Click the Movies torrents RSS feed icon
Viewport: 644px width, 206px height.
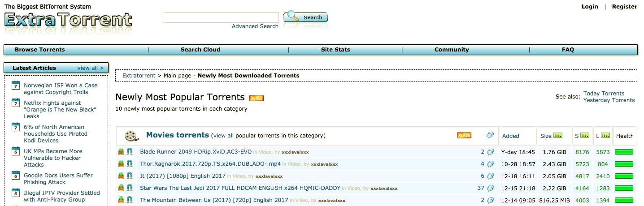(x=464, y=135)
